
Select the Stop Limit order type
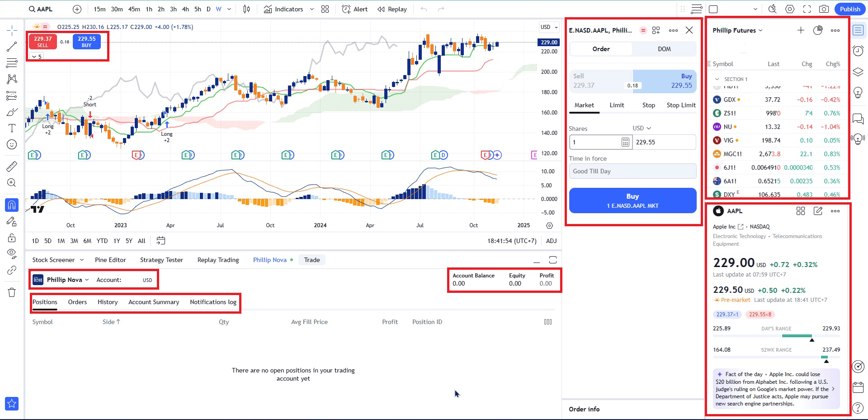(x=681, y=105)
